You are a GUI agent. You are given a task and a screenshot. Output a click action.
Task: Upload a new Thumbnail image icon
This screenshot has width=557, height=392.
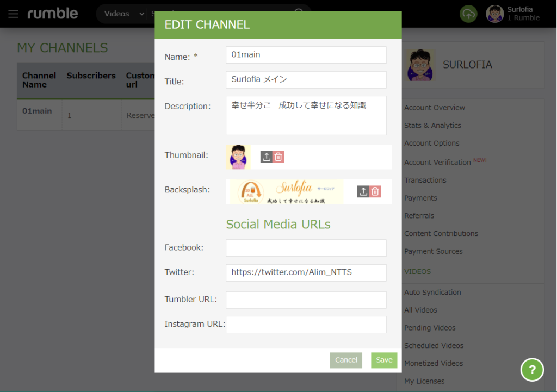coord(266,157)
